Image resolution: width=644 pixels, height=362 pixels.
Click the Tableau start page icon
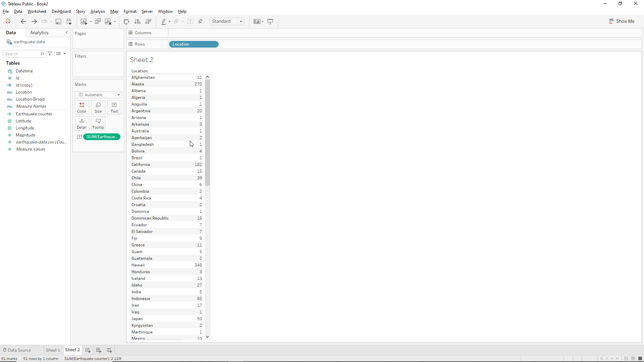[8, 21]
